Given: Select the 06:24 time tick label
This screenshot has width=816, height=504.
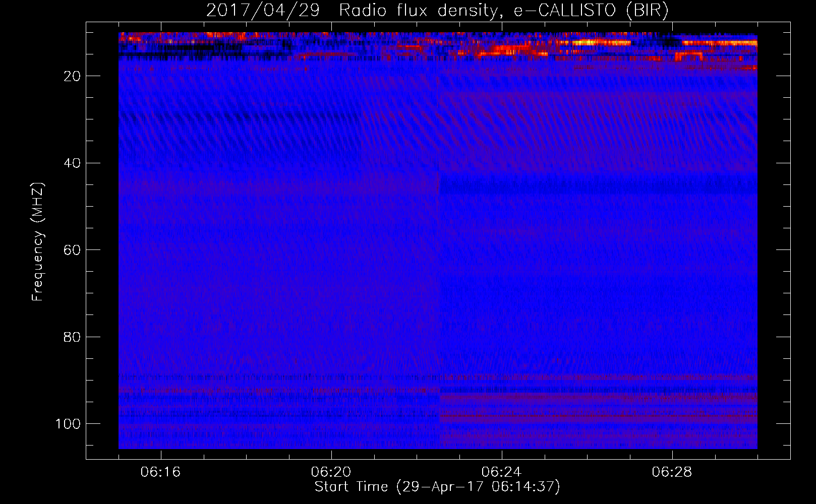Looking at the screenshot, I should coord(502,472).
